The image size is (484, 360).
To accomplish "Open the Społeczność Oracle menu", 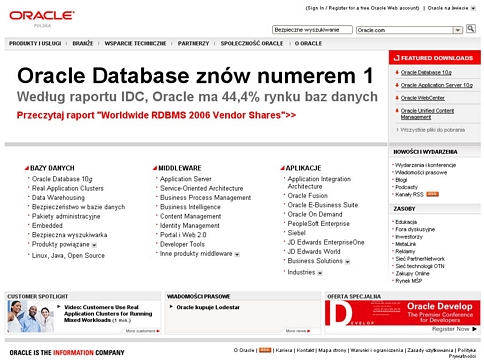I will coord(252,43).
